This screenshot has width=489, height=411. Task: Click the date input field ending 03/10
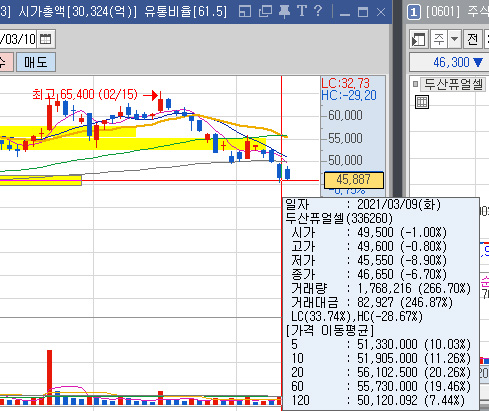click(x=18, y=39)
